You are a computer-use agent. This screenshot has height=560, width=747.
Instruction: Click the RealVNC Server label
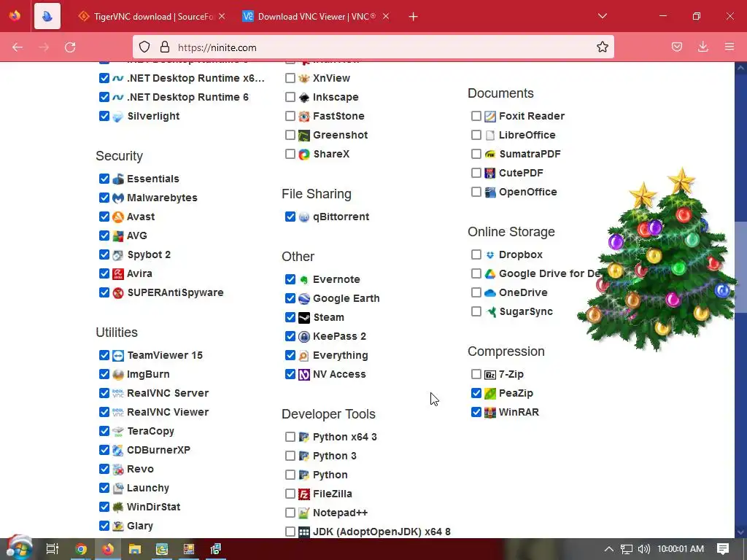(168, 393)
